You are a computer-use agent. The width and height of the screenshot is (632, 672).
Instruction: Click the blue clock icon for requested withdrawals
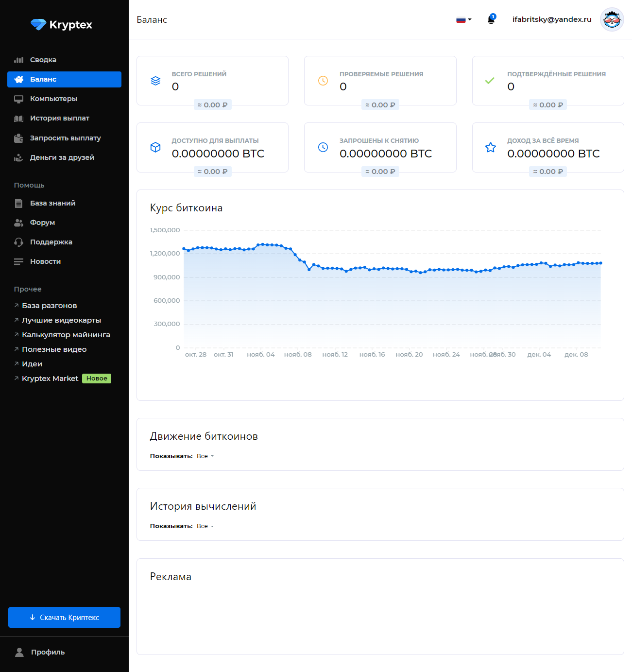coord(323,147)
